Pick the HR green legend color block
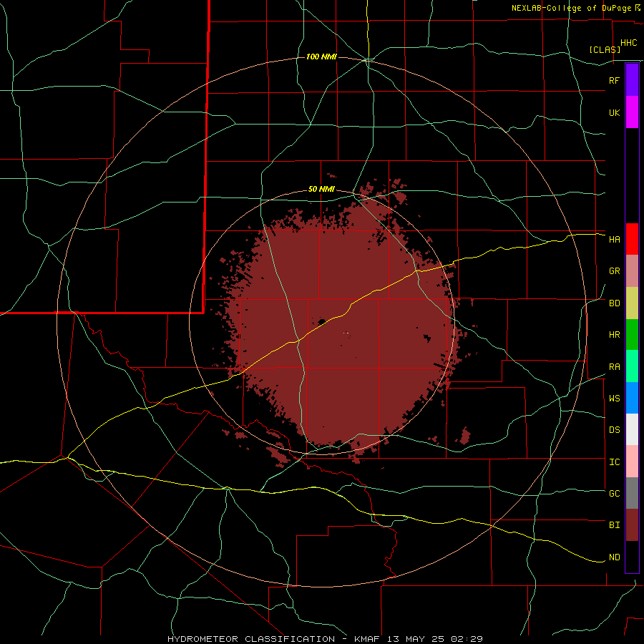Image resolution: width=644 pixels, height=644 pixels. click(x=632, y=335)
